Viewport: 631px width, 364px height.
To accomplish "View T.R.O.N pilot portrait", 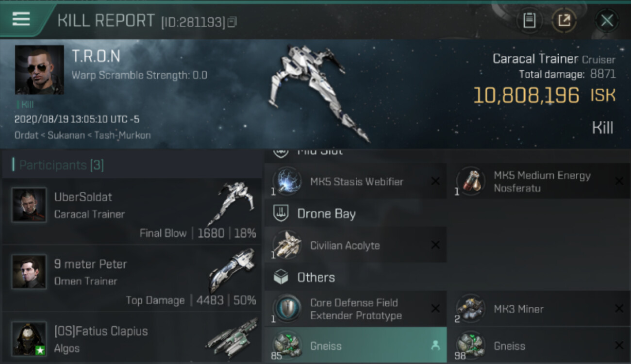I will [39, 70].
